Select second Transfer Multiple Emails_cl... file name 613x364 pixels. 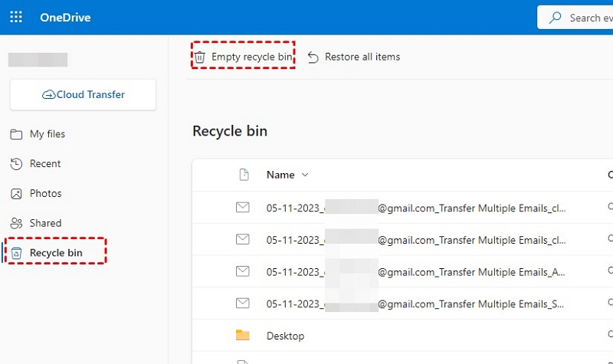click(x=416, y=240)
